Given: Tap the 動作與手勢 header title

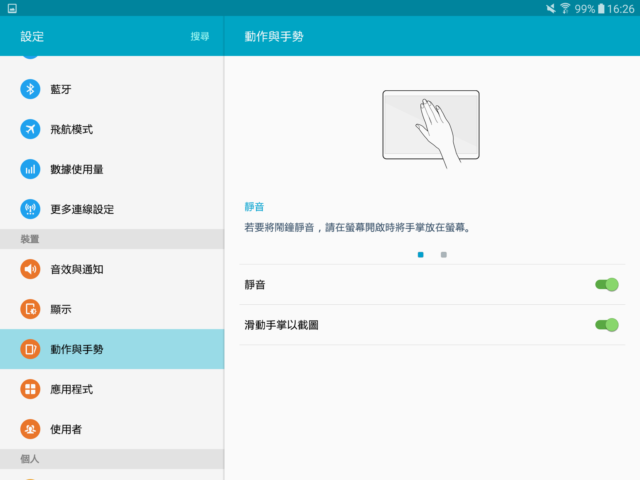Looking at the screenshot, I should [x=274, y=36].
